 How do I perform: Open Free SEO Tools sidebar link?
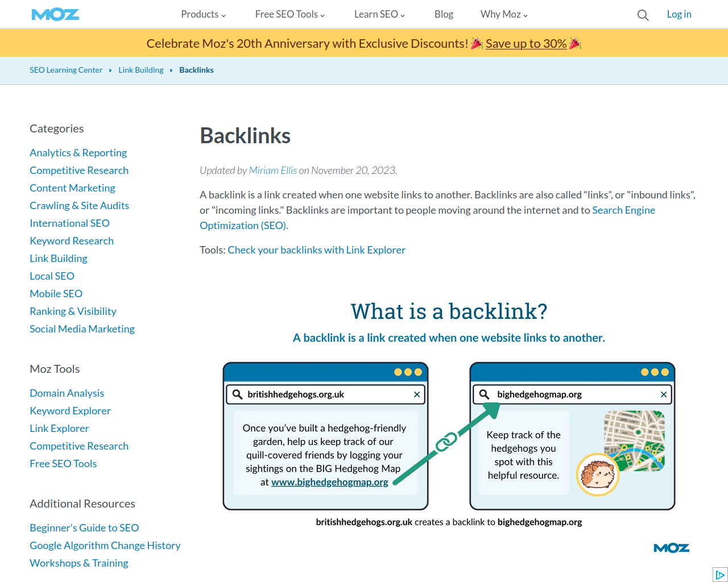coord(63,463)
